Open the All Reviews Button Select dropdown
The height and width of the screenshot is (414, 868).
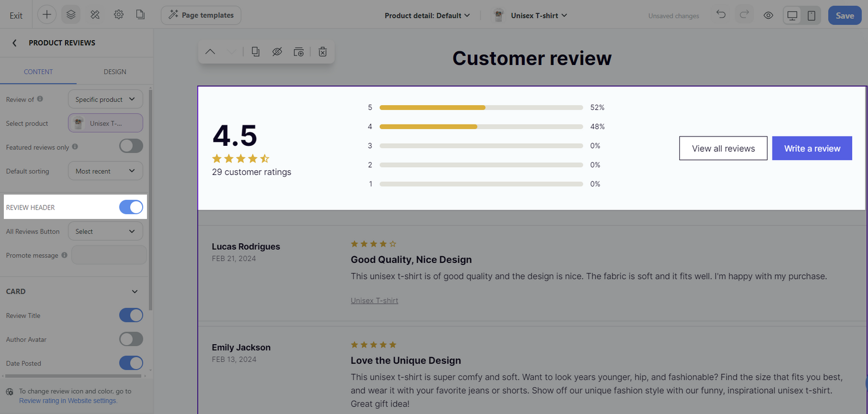click(105, 231)
